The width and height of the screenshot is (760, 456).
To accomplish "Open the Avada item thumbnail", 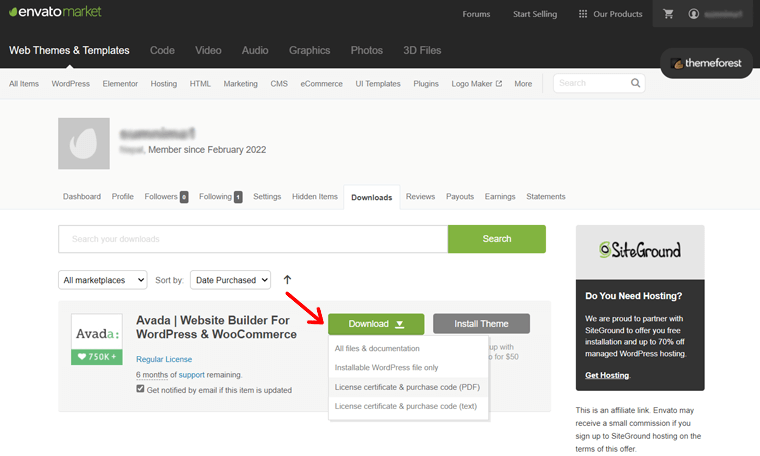I will coord(97,339).
